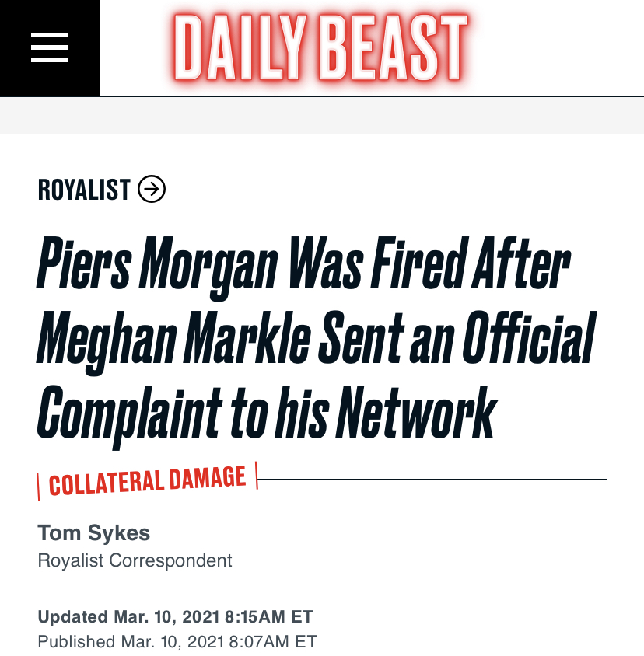
Task: Open author Tom Sykes profile
Action: tap(93, 533)
